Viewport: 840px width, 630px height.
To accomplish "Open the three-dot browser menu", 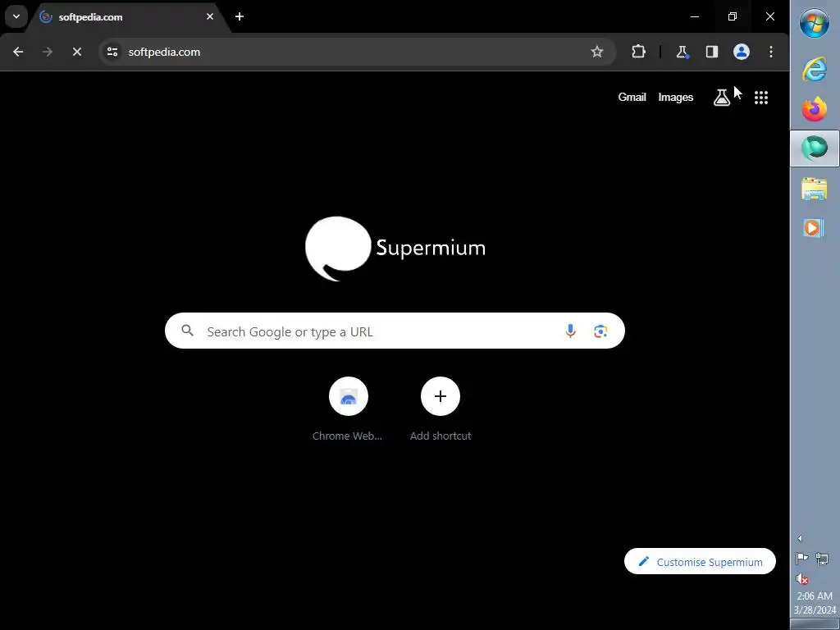I will click(771, 52).
